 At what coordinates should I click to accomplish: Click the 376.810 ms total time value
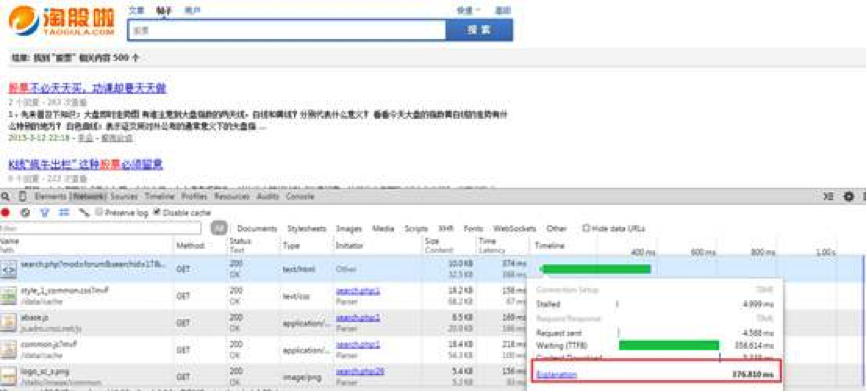tap(754, 375)
